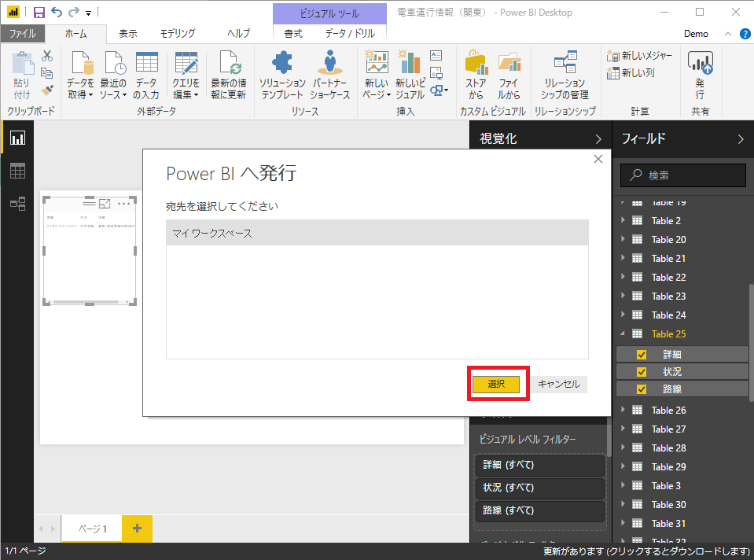Uncheck the 詳細 field checkbox
754x560 pixels.
[641, 355]
